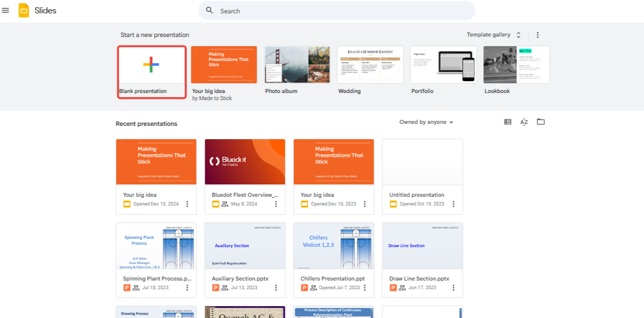The width and height of the screenshot is (644, 318).
Task: Click the PowerPoint icon of Spinning Plant Process
Action: pyautogui.click(x=127, y=288)
